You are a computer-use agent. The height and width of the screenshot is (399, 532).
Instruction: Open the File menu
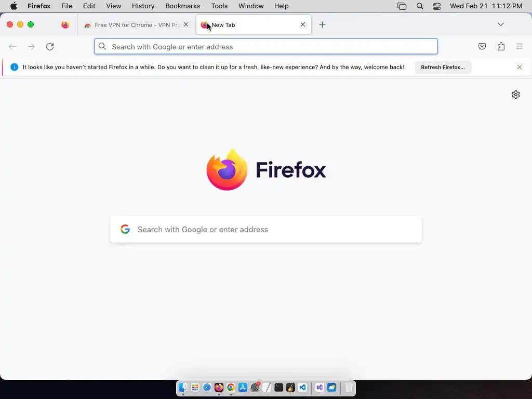tap(66, 6)
